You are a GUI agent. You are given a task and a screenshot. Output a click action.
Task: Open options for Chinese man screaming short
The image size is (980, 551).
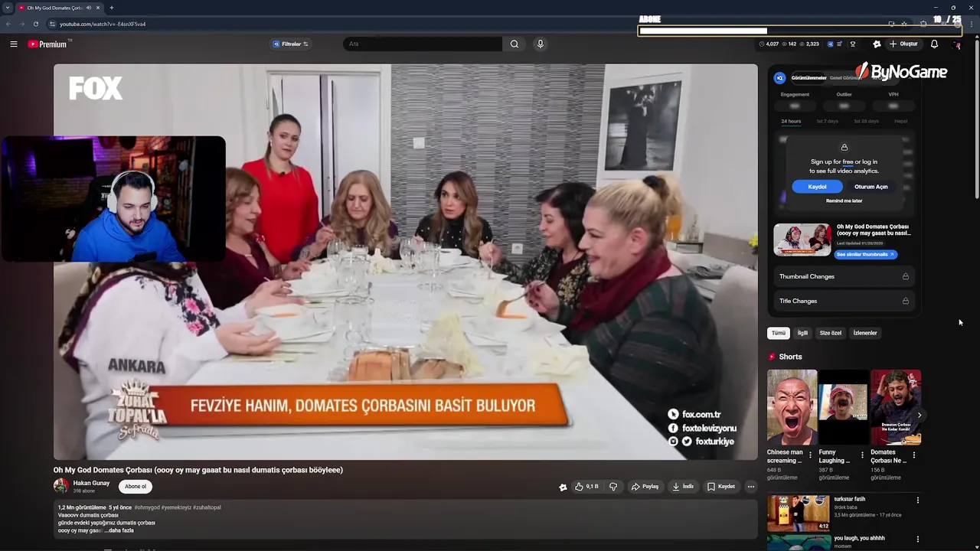811,455
